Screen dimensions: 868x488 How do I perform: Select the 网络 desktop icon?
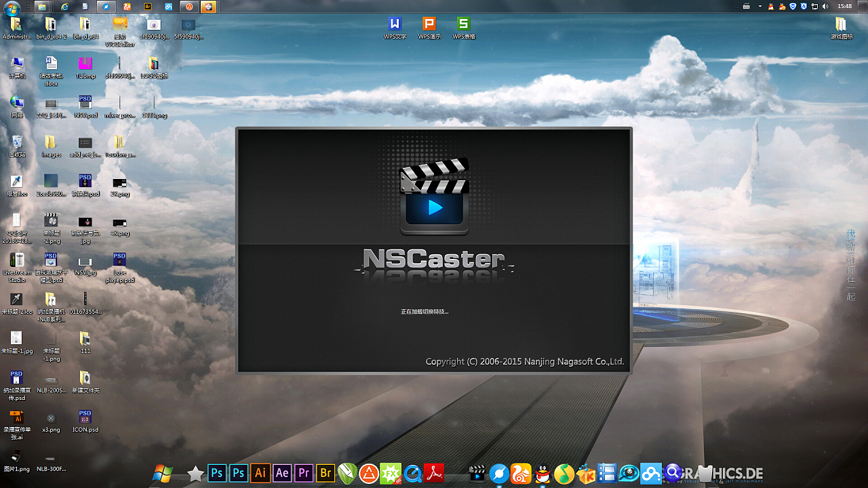coord(17,107)
